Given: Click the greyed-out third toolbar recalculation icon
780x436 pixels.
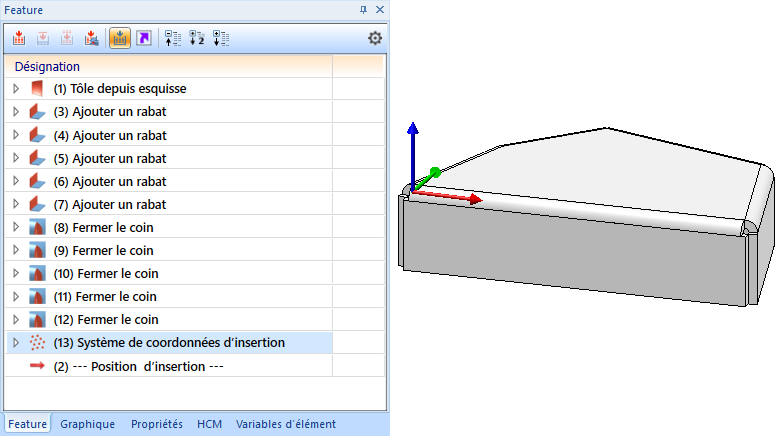Looking at the screenshot, I should click(67, 38).
